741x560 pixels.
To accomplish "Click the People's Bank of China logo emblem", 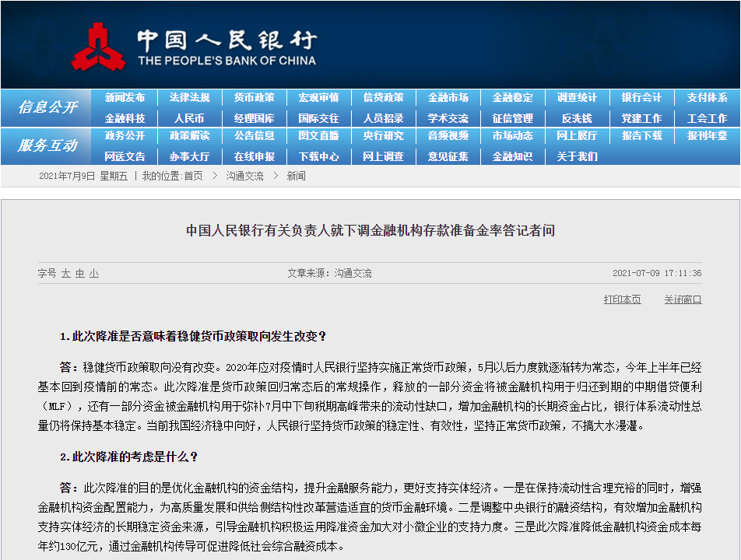I will pos(98,47).
